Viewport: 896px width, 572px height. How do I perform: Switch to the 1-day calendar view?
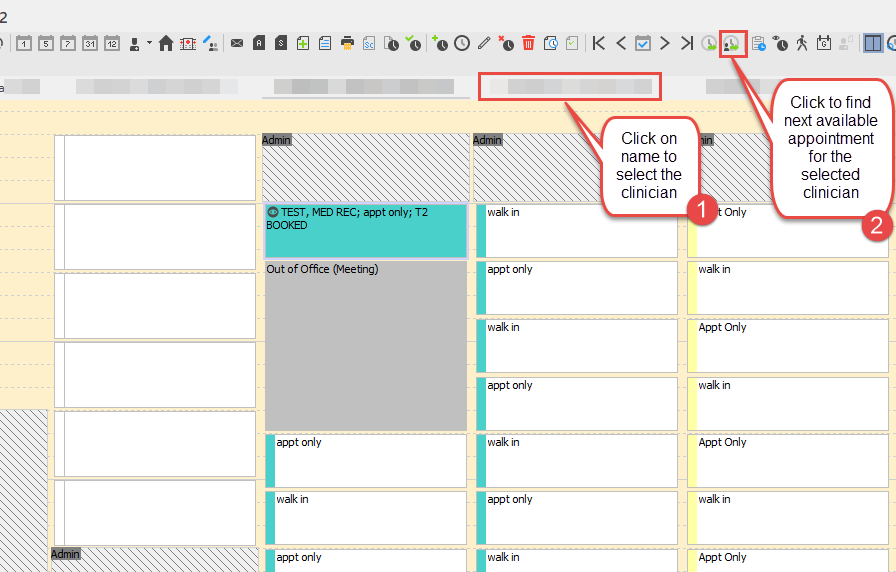coord(24,43)
